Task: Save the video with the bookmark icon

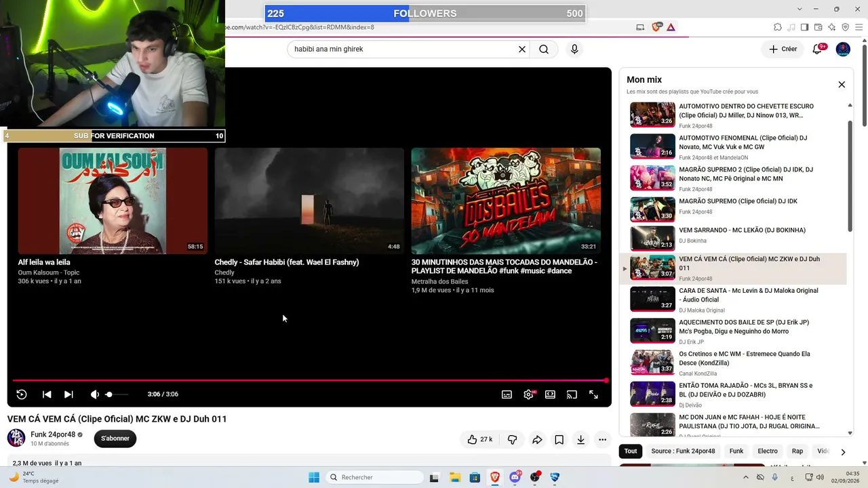Action: (x=559, y=440)
